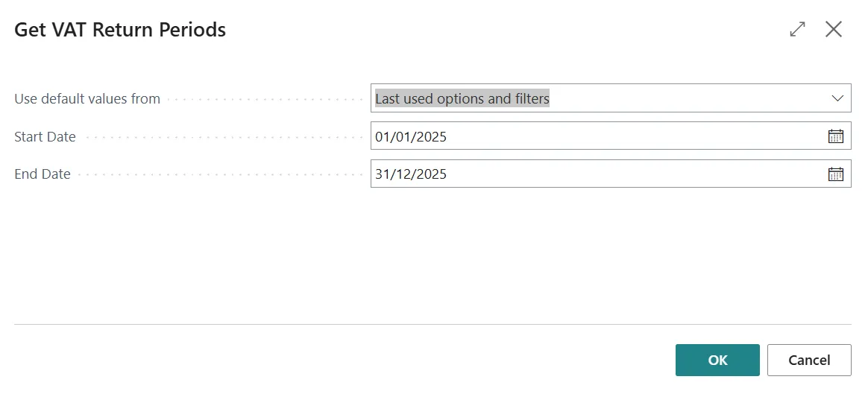Click the year 2025 in the Start Date value
The image size is (868, 394).
[x=431, y=136]
